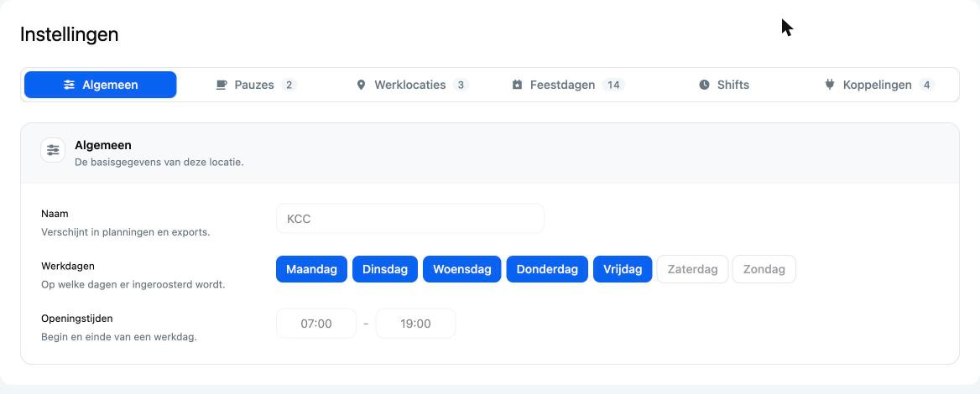Click the Instellingen page heading
The image size is (980, 394).
click(x=70, y=34)
